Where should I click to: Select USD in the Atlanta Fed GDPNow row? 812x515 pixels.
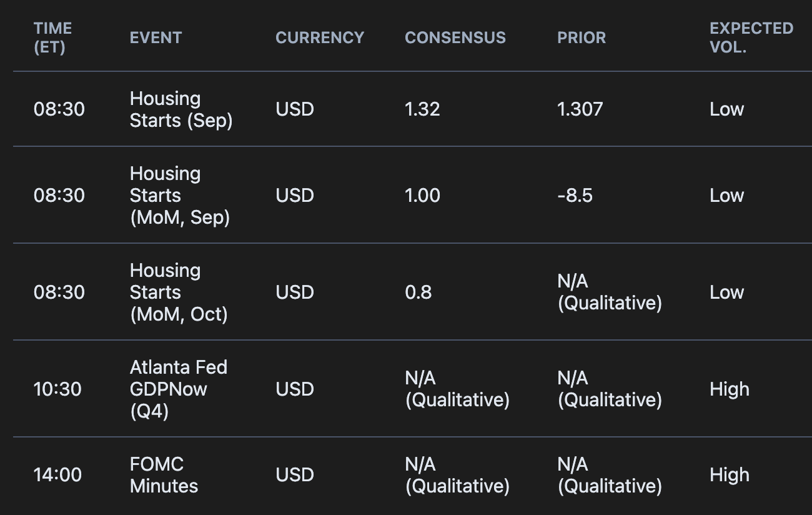[295, 389]
